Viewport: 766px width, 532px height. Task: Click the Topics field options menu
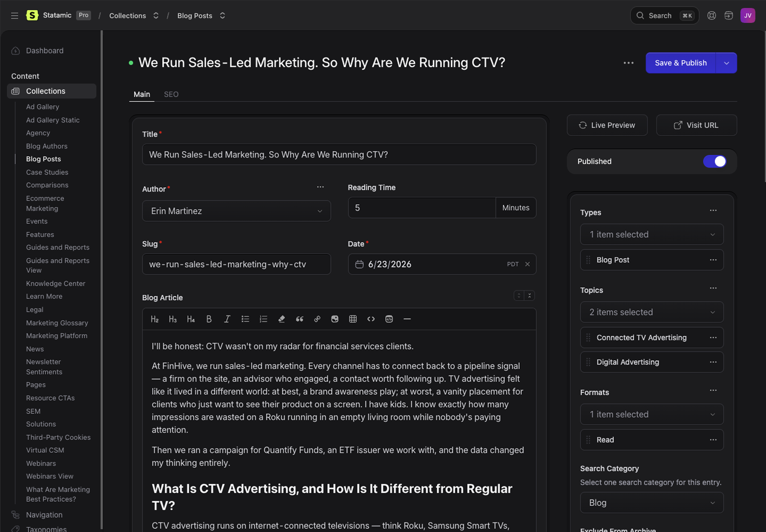(713, 288)
